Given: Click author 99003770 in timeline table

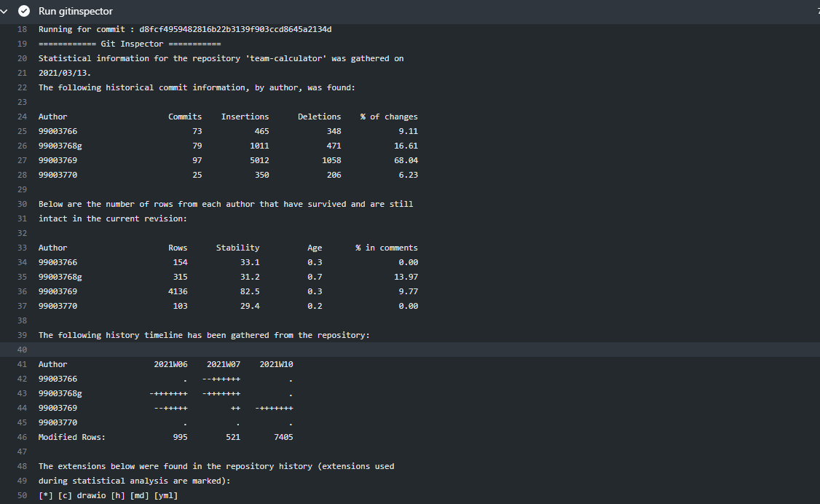Looking at the screenshot, I should tap(58, 422).
